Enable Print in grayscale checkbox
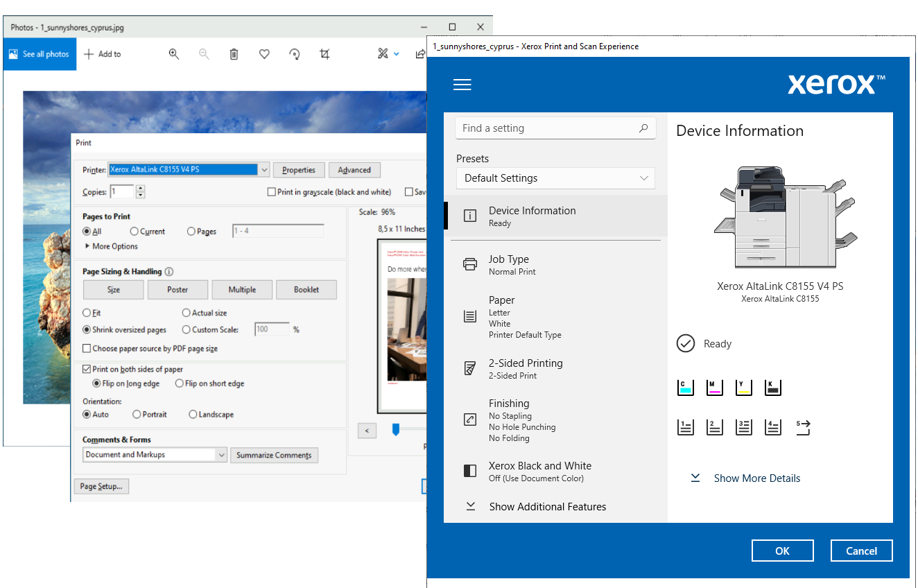The height and width of the screenshot is (588, 918). (272, 192)
